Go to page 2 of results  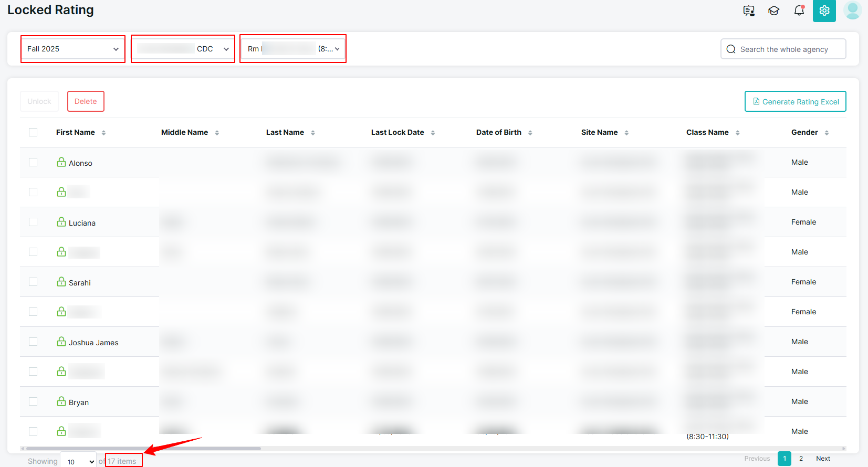pyautogui.click(x=801, y=459)
